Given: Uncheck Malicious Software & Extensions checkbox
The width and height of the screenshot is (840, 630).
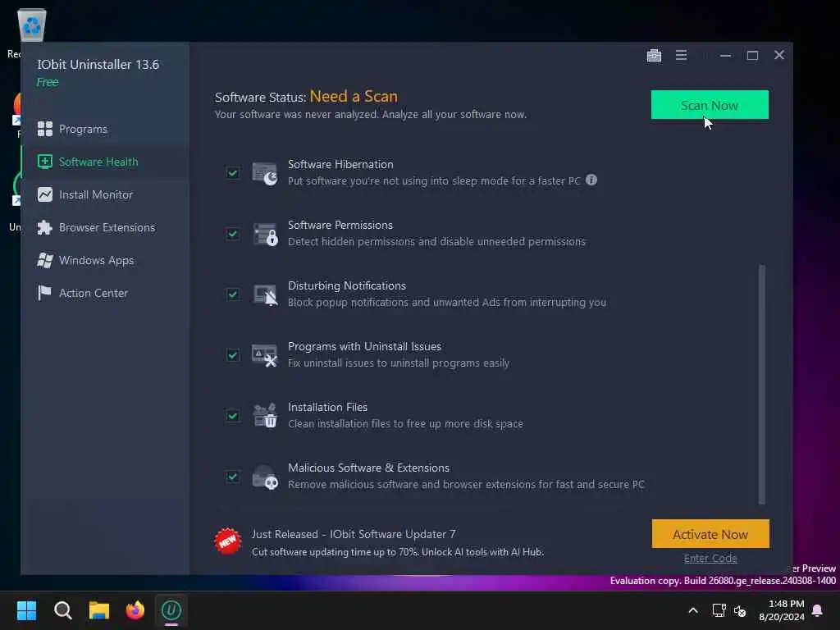Looking at the screenshot, I should (x=232, y=477).
